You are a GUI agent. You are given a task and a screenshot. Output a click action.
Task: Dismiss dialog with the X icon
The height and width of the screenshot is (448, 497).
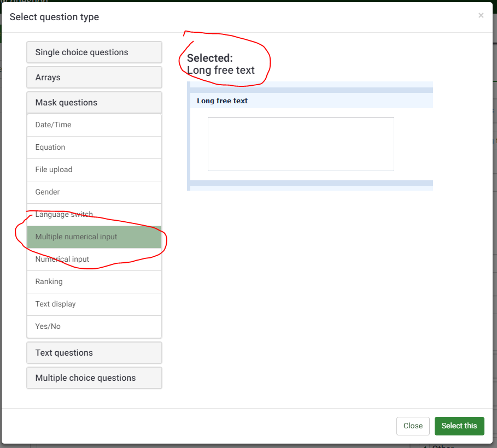tap(481, 16)
